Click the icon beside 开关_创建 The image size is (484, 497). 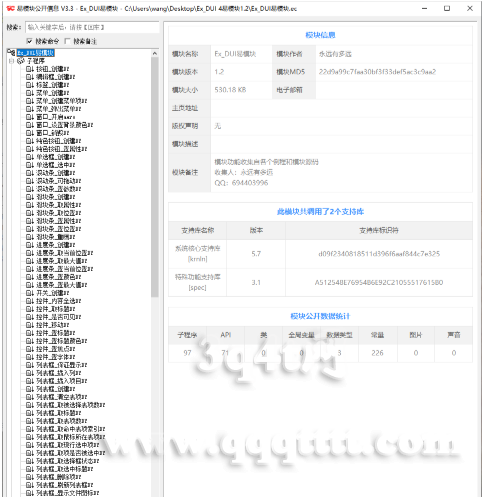pyautogui.click(x=30, y=293)
